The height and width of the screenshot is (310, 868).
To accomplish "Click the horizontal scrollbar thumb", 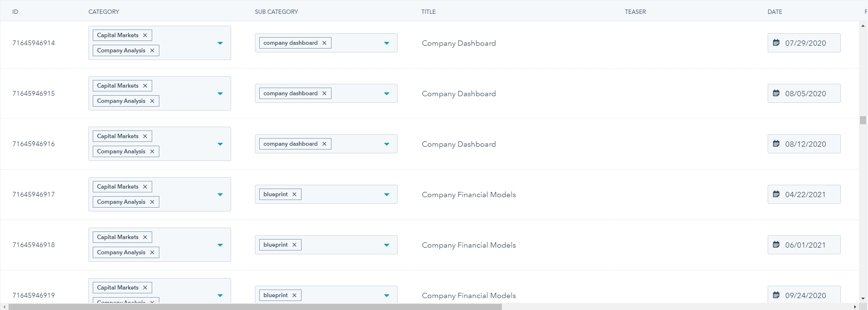I will pos(255,307).
